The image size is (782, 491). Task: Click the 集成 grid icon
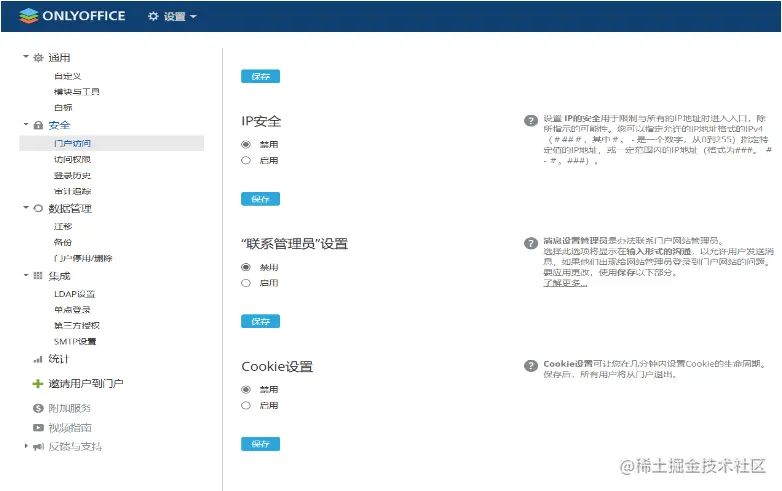[38, 276]
